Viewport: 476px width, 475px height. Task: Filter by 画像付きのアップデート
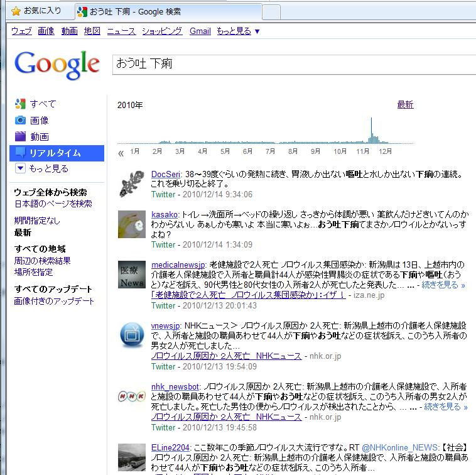coord(54,301)
